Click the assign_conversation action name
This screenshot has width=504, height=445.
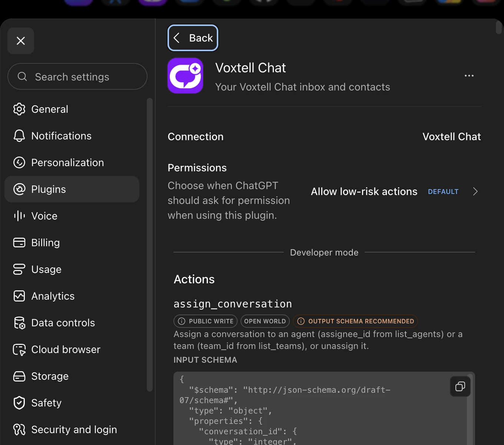pos(233,304)
